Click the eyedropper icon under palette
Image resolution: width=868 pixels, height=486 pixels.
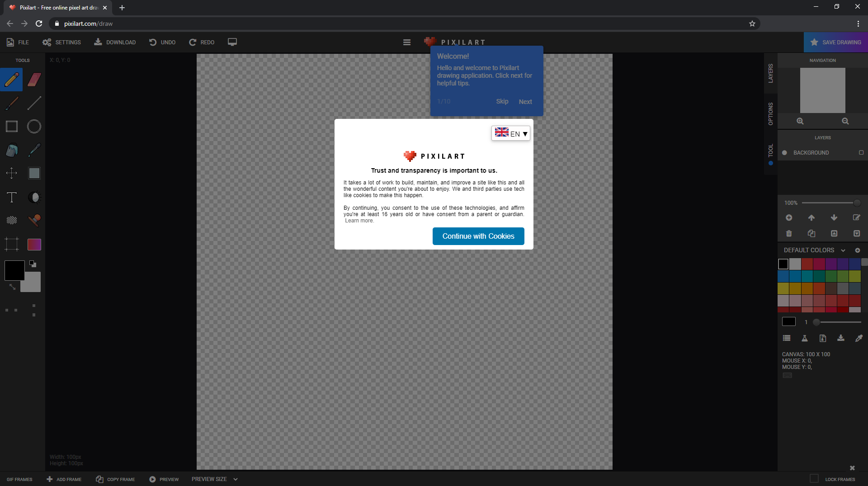click(859, 338)
